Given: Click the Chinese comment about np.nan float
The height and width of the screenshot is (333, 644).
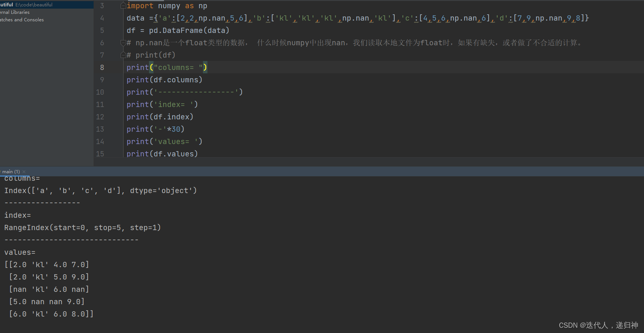Looking at the screenshot, I should pyautogui.click(x=355, y=43).
